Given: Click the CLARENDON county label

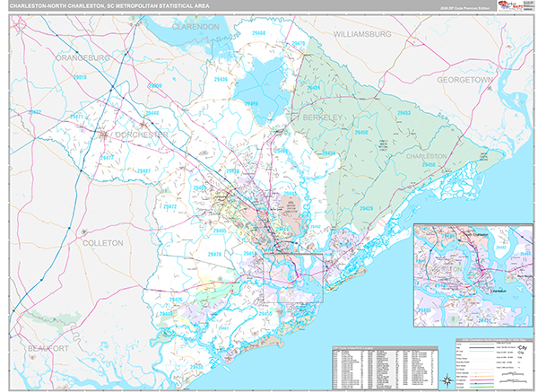Looking at the screenshot, I should click(x=190, y=28).
